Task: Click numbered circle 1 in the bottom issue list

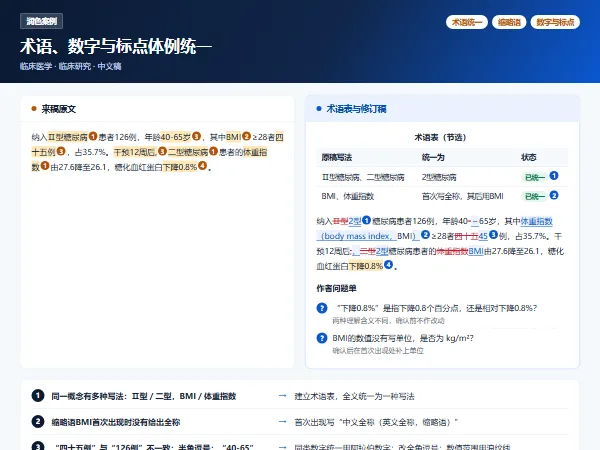Action: (x=38, y=395)
